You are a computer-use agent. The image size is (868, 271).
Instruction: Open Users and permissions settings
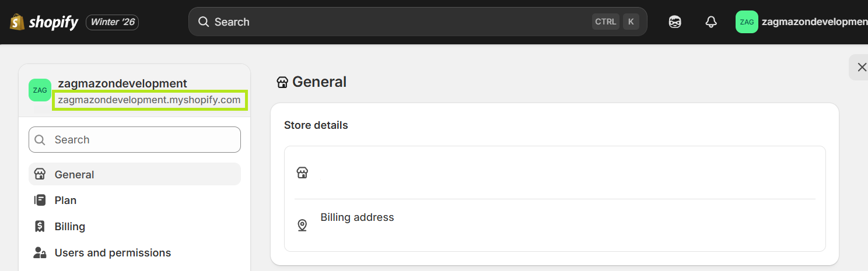tap(113, 253)
